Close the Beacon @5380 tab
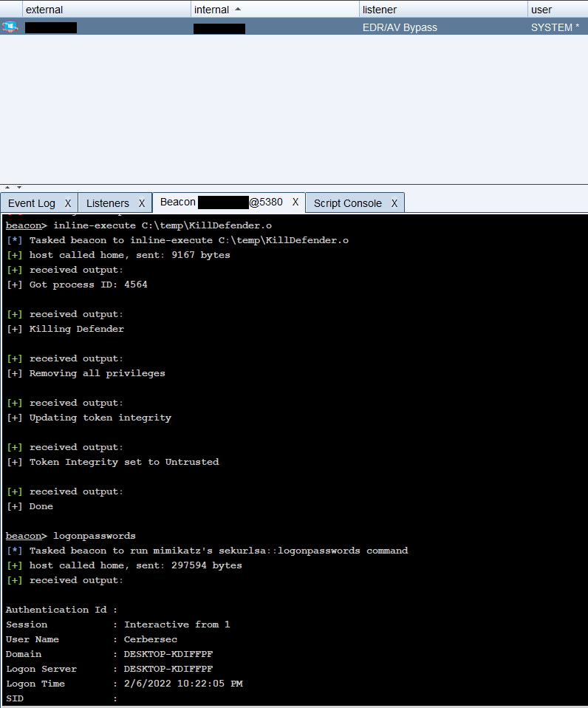588x708 pixels. click(295, 202)
